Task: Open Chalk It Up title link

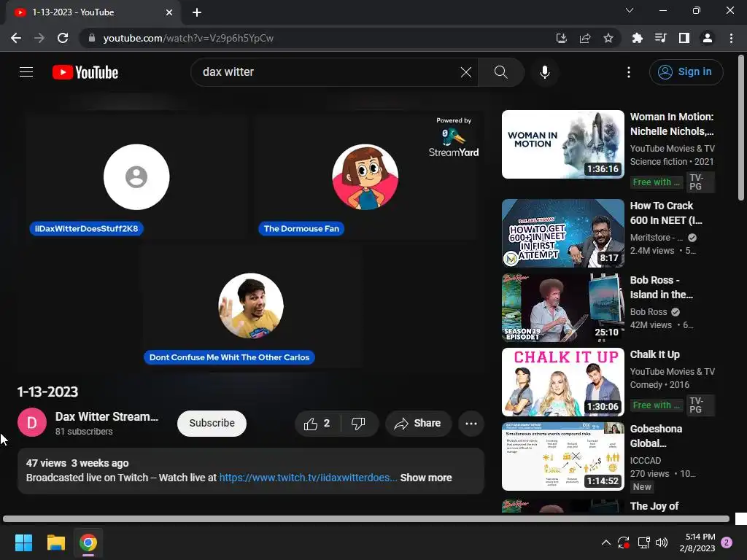Action: pos(654,354)
